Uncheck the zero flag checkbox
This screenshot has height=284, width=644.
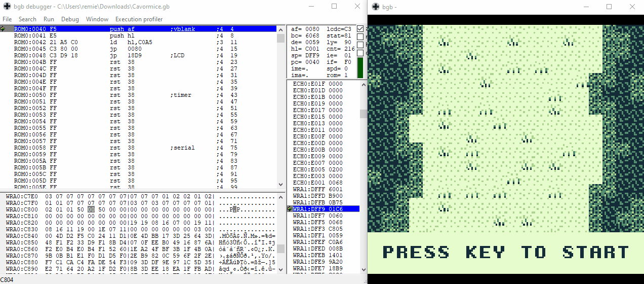coord(360,29)
